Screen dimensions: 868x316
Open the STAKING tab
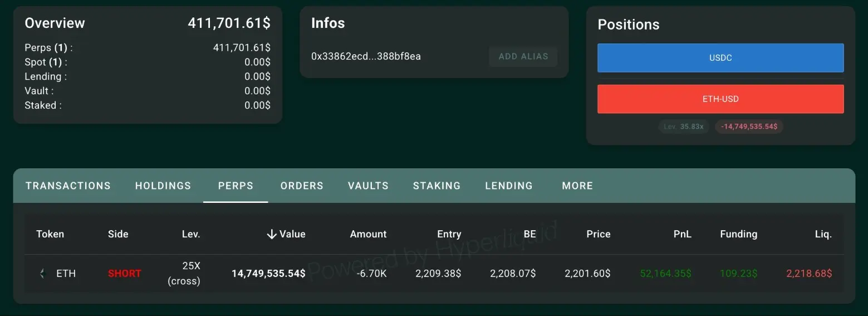(x=437, y=186)
